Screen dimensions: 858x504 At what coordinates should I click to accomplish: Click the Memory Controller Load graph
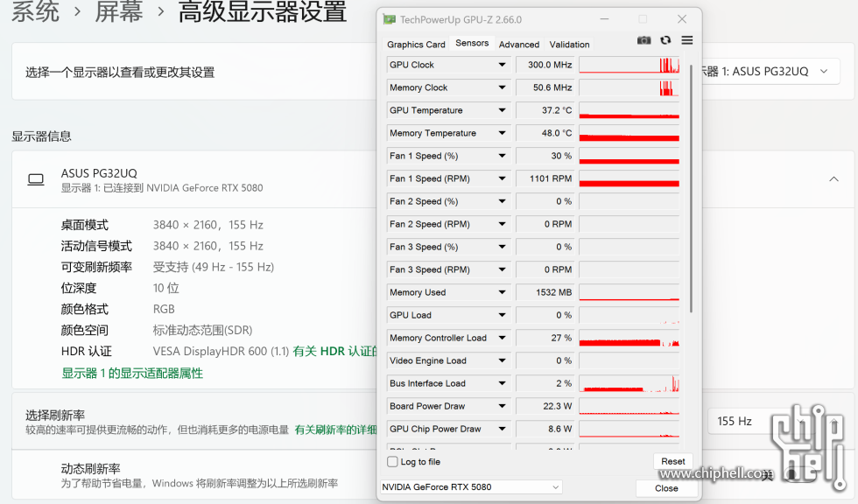tap(629, 339)
